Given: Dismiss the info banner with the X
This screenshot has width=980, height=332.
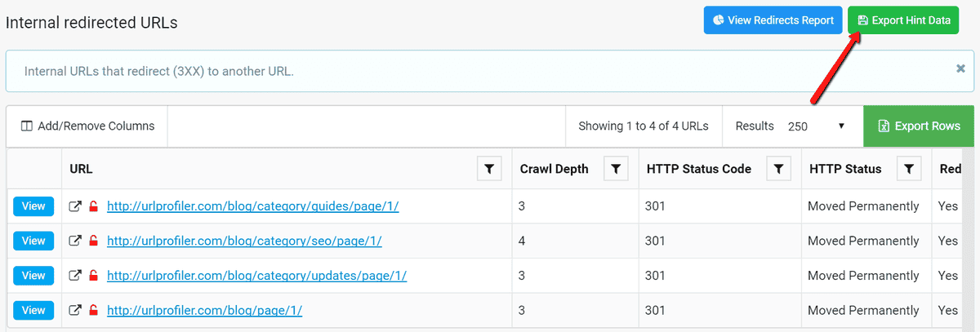Looking at the screenshot, I should [960, 69].
